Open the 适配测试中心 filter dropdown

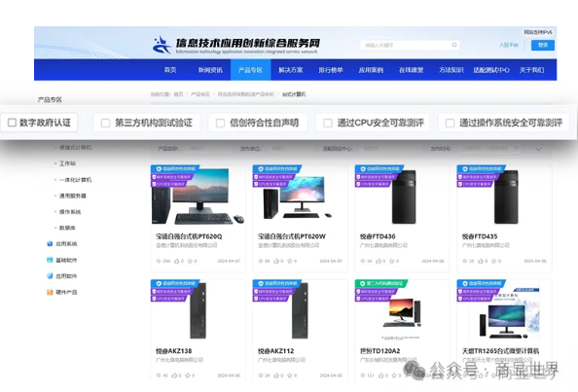point(392,149)
